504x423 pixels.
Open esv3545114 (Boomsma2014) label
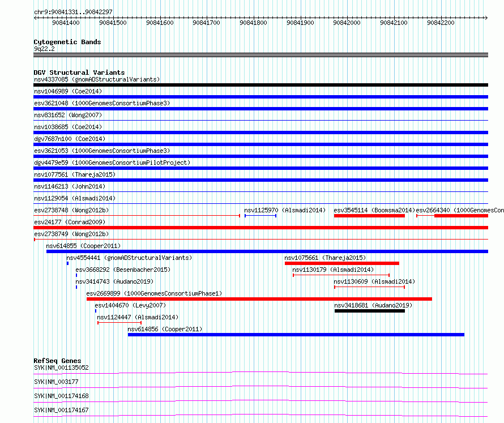pos(374,210)
